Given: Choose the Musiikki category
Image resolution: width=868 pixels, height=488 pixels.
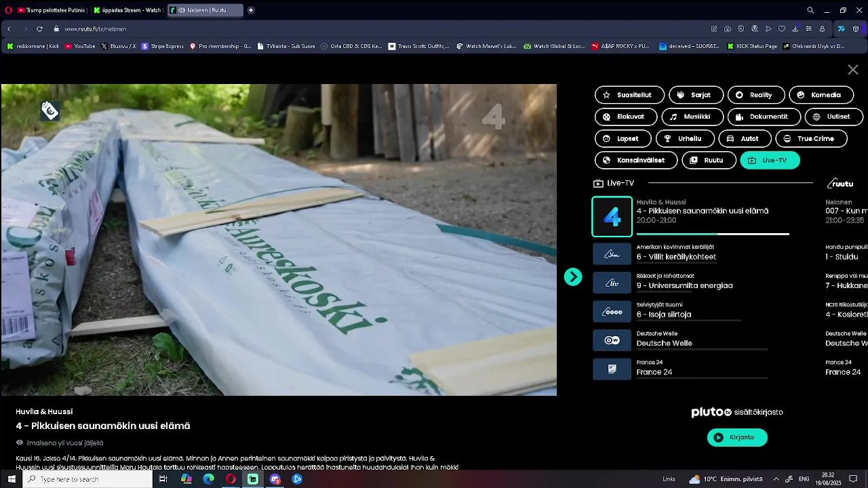Looking at the screenshot, I should (692, 117).
